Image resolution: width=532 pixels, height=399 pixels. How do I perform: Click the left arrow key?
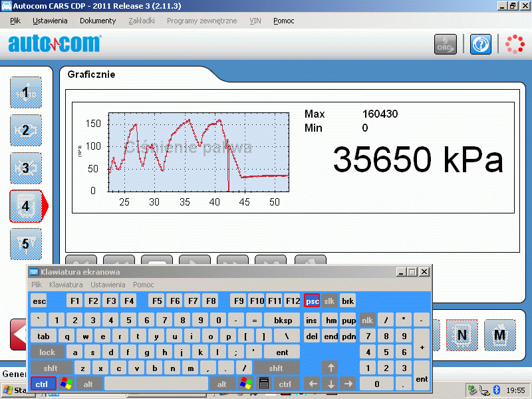point(313,384)
